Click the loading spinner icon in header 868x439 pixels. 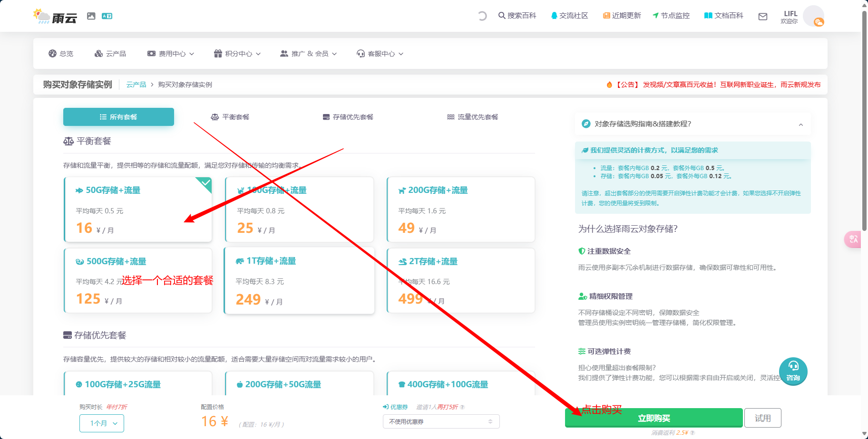pos(482,16)
